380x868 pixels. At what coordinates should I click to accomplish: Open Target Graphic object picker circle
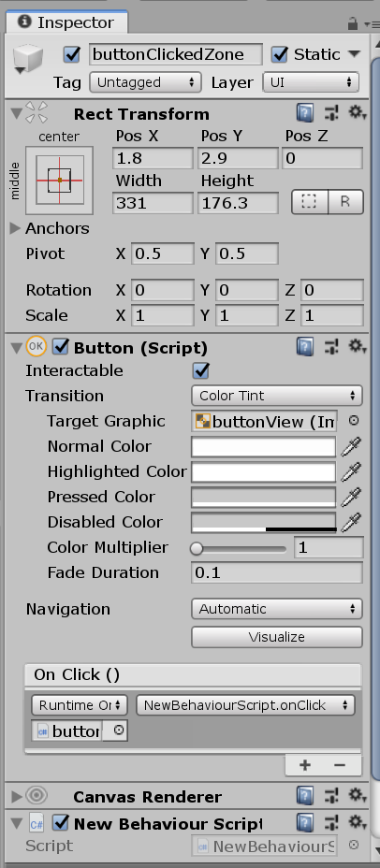click(354, 421)
